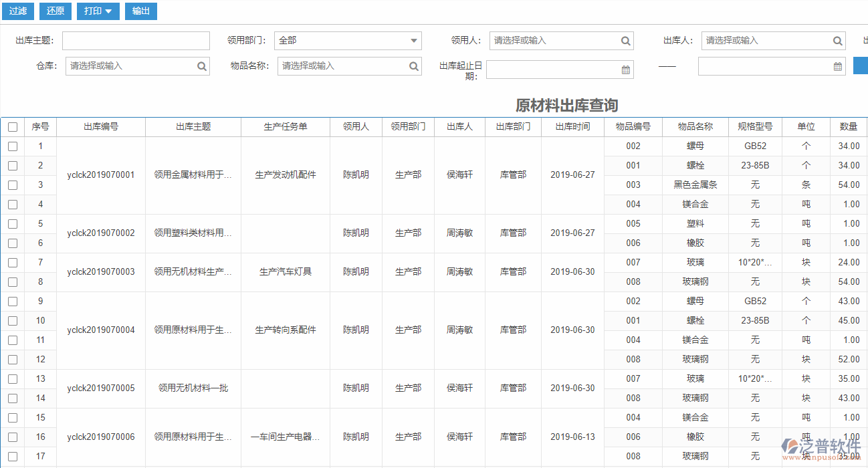Click inside the 出库主题 input box
The width and height of the screenshot is (868, 468).
pyautogui.click(x=135, y=40)
